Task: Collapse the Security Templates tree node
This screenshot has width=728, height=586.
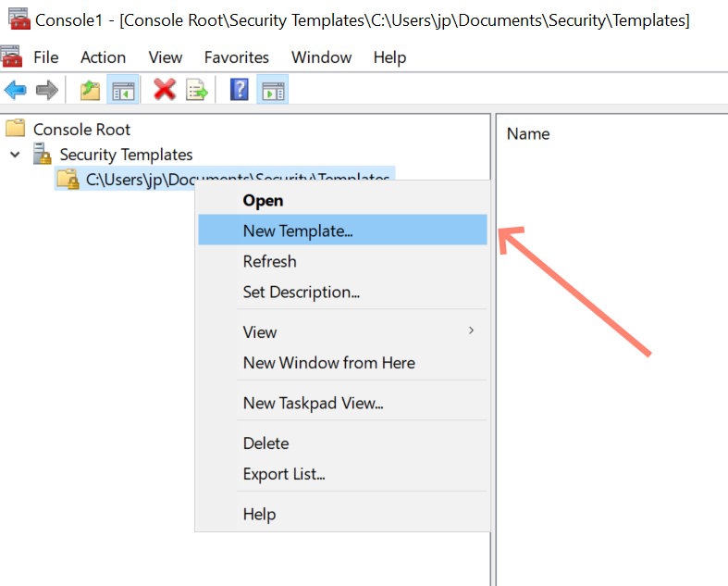Action: pos(16,155)
